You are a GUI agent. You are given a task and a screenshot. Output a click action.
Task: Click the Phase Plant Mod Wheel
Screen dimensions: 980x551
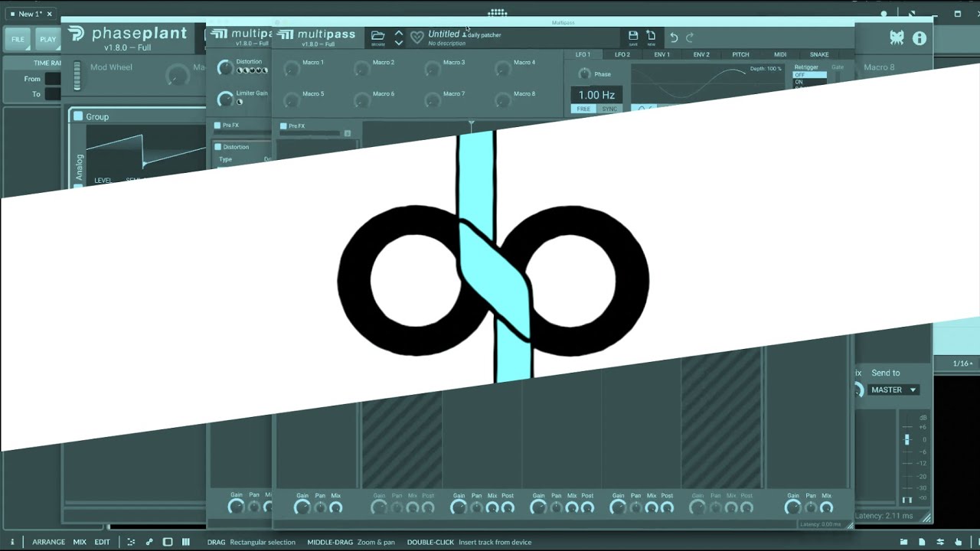pos(77,75)
